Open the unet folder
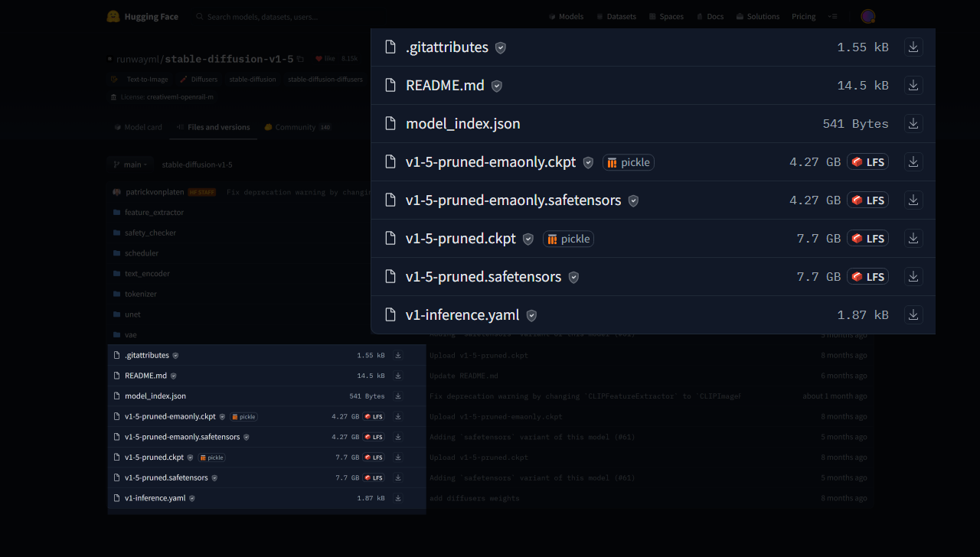The width and height of the screenshot is (980, 557). (x=132, y=314)
